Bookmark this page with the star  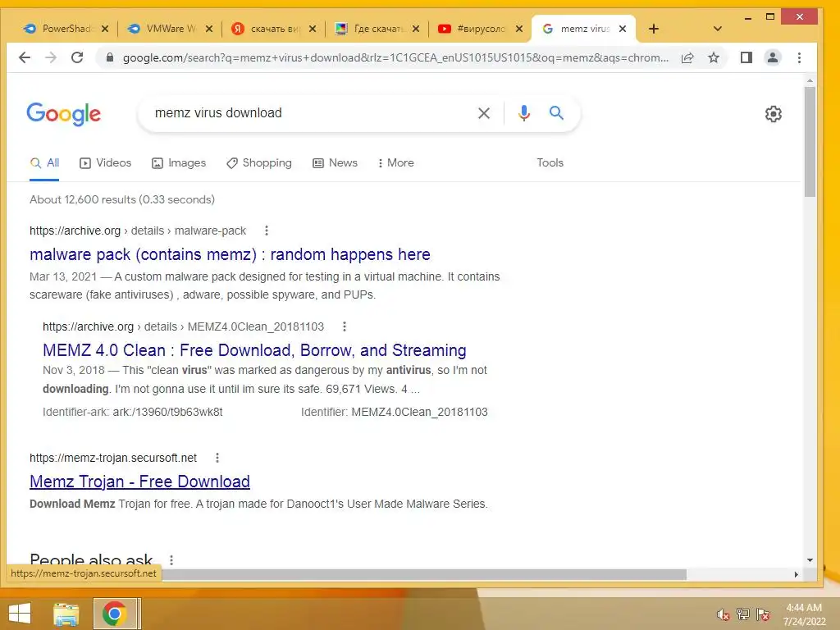(x=714, y=58)
